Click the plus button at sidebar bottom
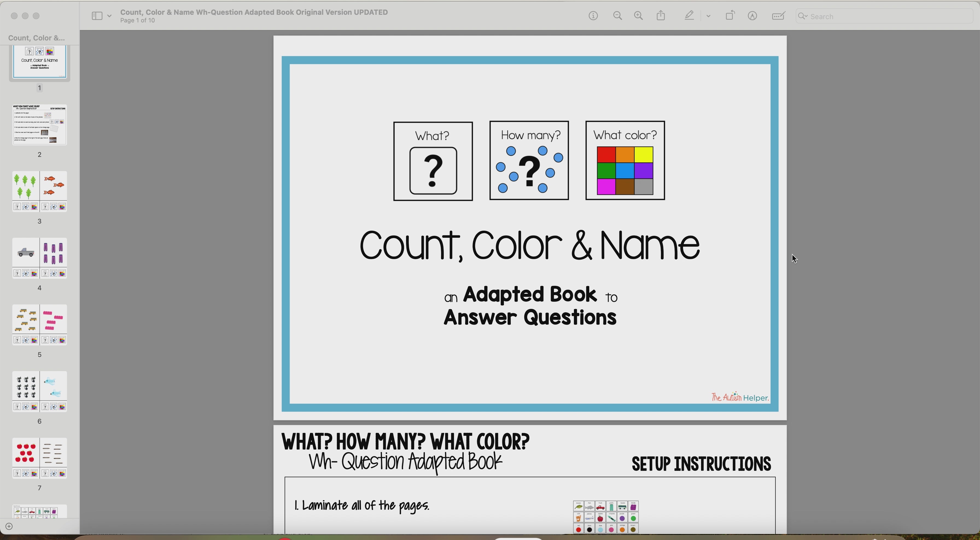Viewport: 980px width, 540px height. [9, 526]
